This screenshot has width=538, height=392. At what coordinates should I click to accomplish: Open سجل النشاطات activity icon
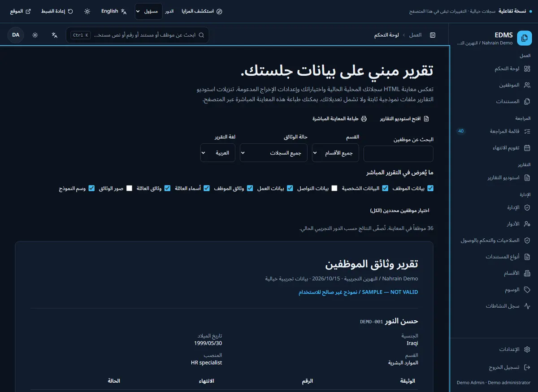pyautogui.click(x=527, y=306)
